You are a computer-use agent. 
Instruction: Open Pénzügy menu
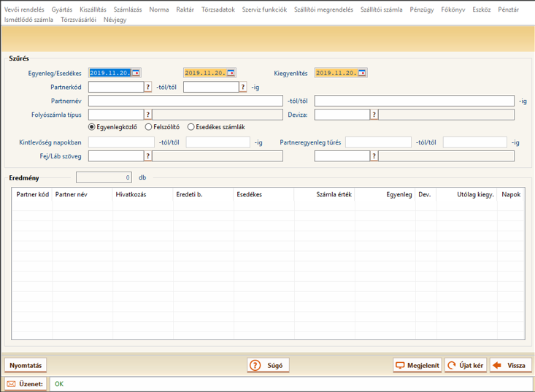[x=422, y=9]
